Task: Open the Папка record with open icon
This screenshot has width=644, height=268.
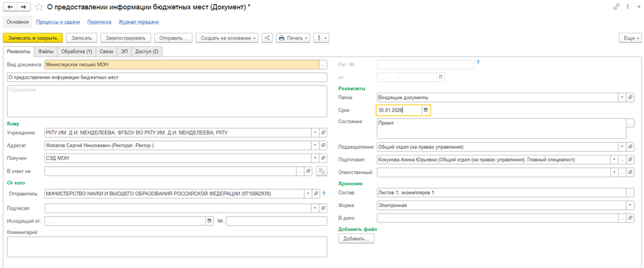Action: [x=630, y=98]
